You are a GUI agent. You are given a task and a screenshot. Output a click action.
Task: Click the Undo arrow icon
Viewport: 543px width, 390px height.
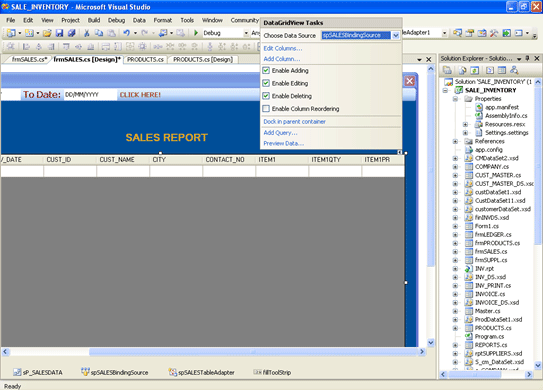(x=126, y=33)
